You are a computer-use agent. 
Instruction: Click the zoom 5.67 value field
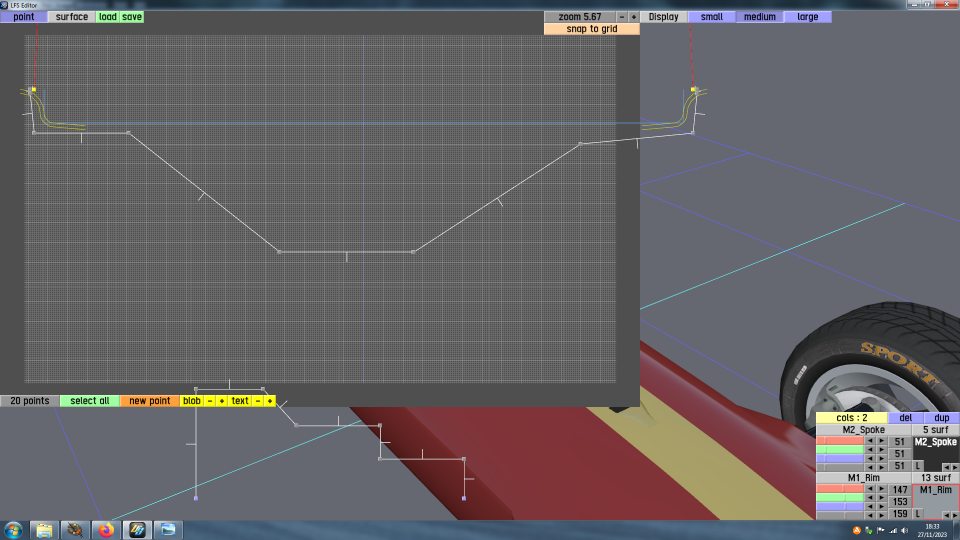(x=580, y=17)
